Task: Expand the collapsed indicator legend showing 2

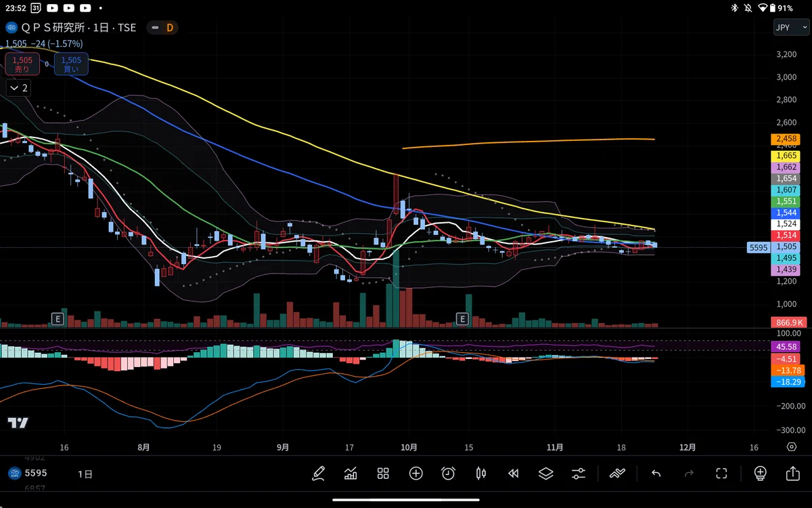Action: coord(18,88)
